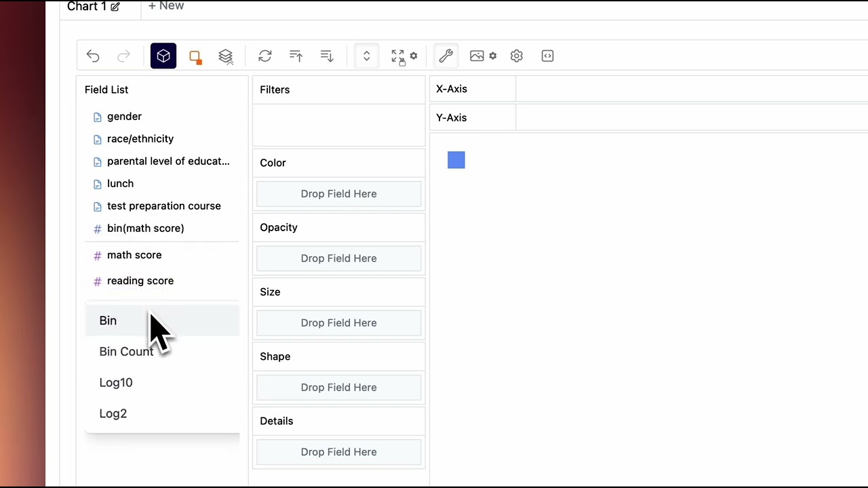The width and height of the screenshot is (868, 488).
Task: Add a new chart tab
Action: coord(166,6)
